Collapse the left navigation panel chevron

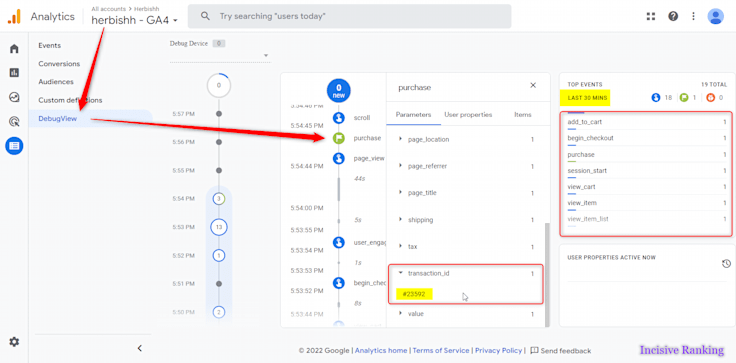click(x=139, y=348)
